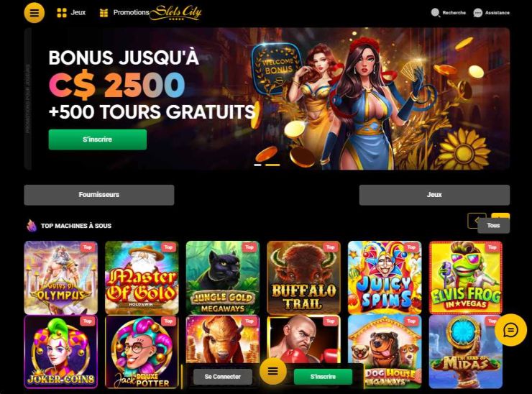Click the Jeux grid icon
Screen dimensions: 532x394
tap(61, 12)
